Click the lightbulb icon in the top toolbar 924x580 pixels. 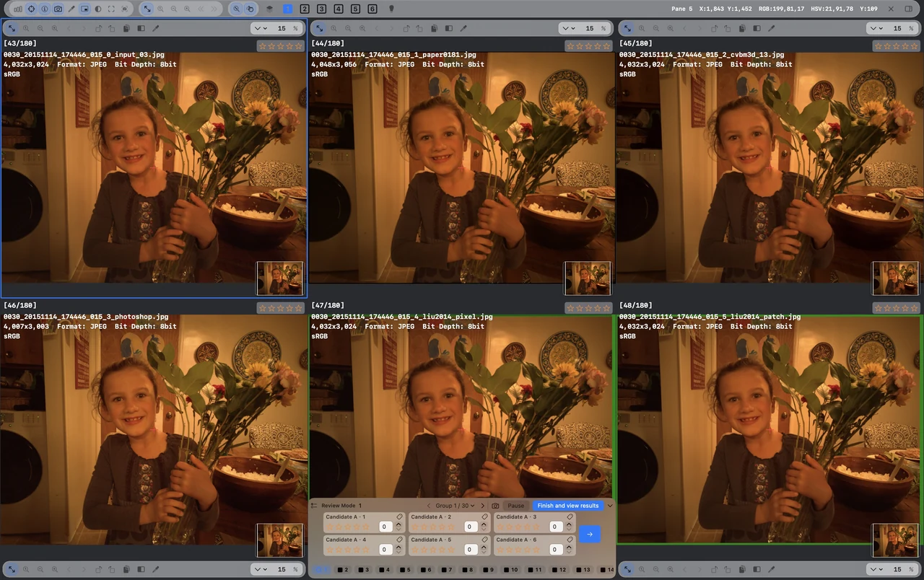click(x=392, y=9)
